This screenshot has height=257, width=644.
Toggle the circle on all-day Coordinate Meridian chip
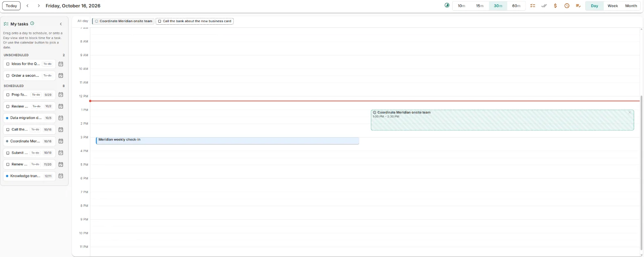97,21
